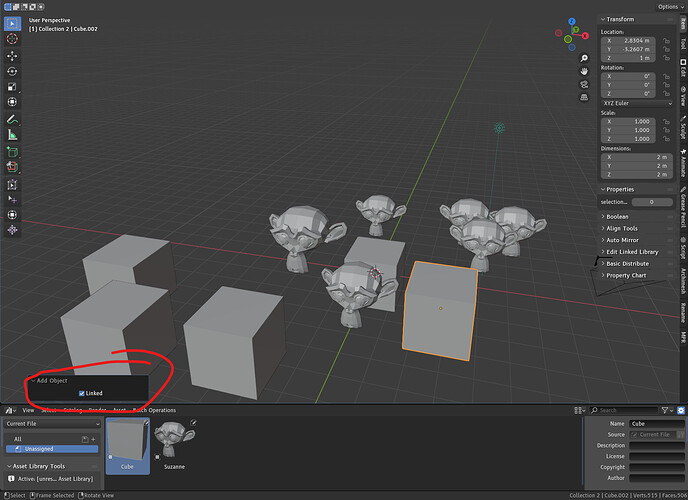Select the Scale tool
688x500 pixels.
click(12, 86)
